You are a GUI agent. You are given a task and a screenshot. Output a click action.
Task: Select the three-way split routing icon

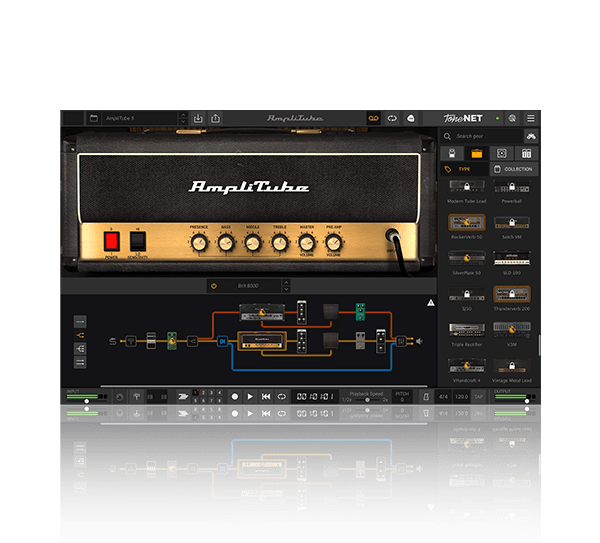[x=80, y=349]
